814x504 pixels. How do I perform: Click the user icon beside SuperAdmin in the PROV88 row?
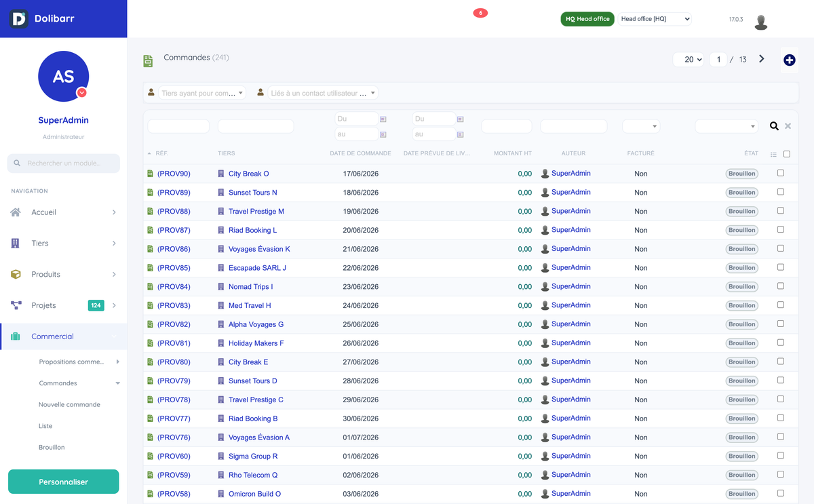545,212
